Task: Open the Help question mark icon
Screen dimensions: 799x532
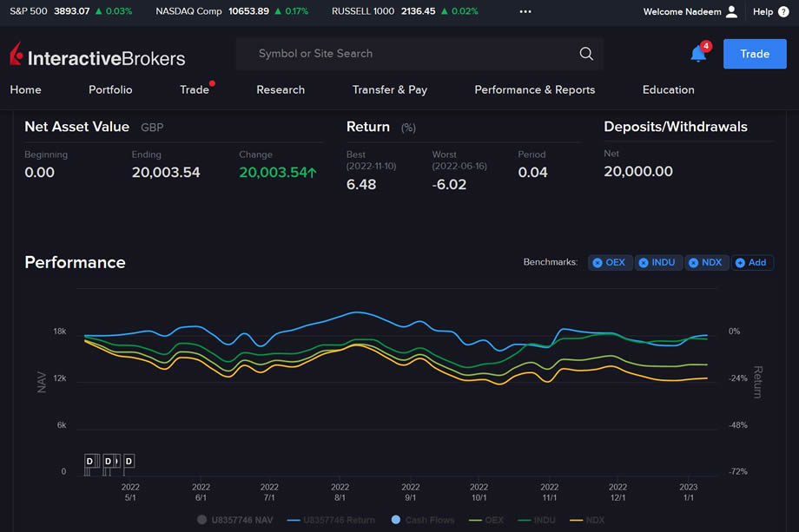Action: tap(782, 11)
